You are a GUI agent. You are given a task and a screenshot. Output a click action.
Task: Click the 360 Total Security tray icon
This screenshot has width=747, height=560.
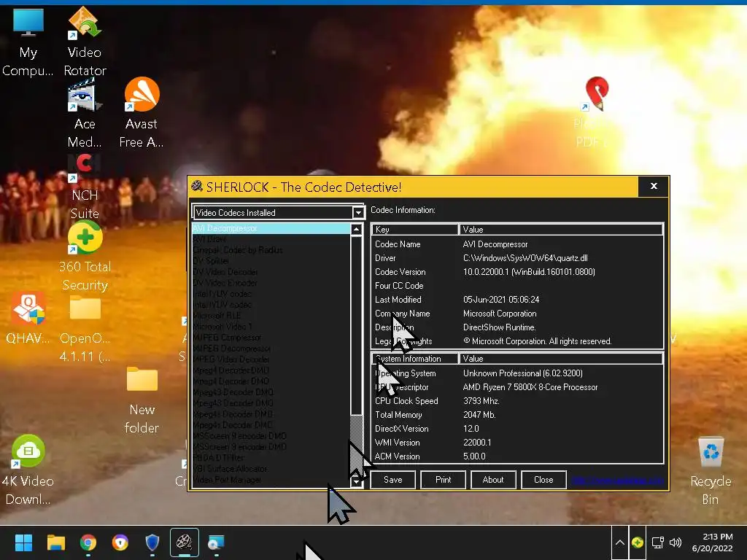(638, 542)
